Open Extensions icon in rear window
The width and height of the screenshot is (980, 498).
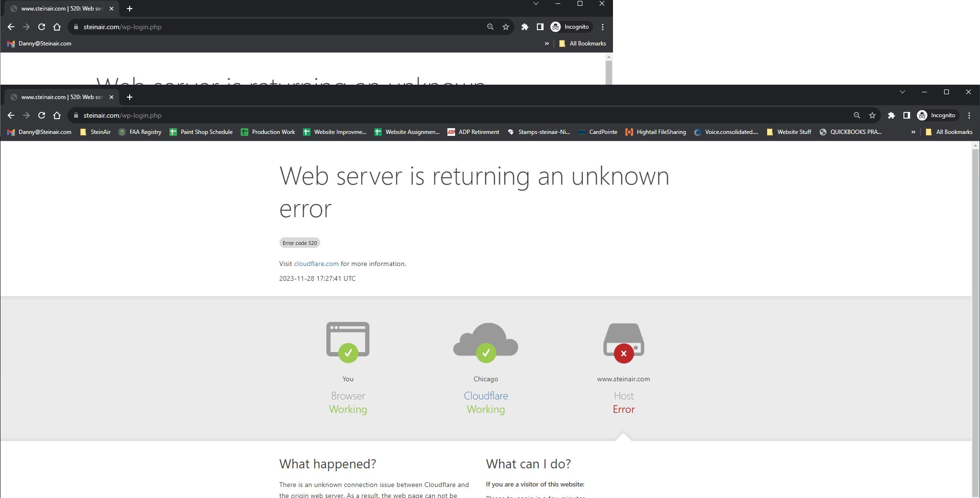coord(525,27)
